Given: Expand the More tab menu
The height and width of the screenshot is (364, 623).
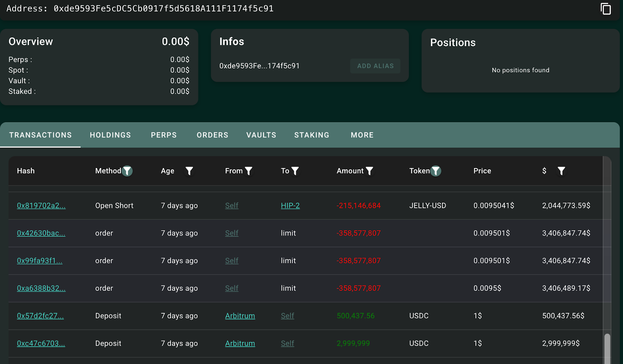Looking at the screenshot, I should [x=362, y=135].
